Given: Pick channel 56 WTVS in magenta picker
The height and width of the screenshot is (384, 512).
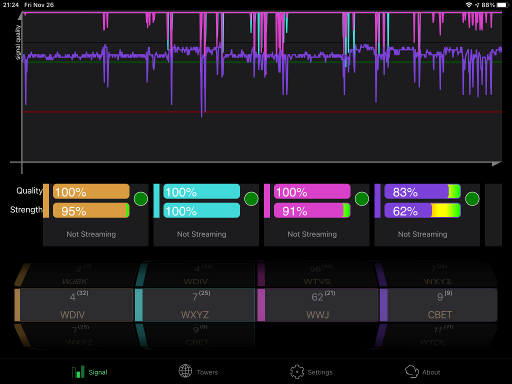Looking at the screenshot, I should click(317, 275).
